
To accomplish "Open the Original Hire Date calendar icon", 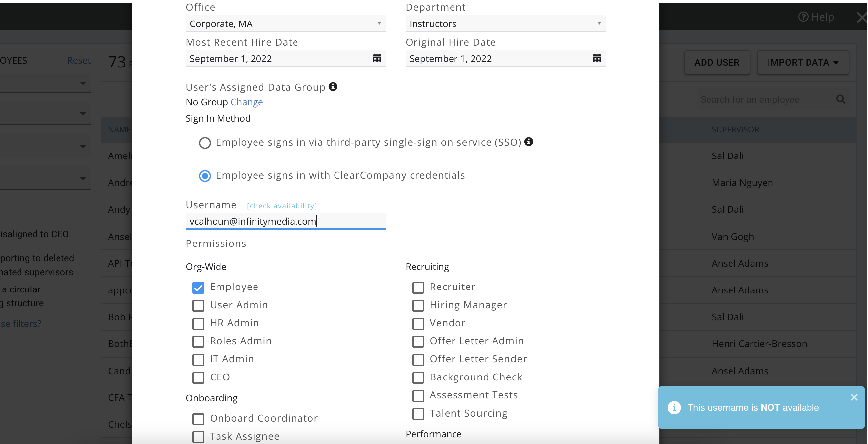I will 596,58.
